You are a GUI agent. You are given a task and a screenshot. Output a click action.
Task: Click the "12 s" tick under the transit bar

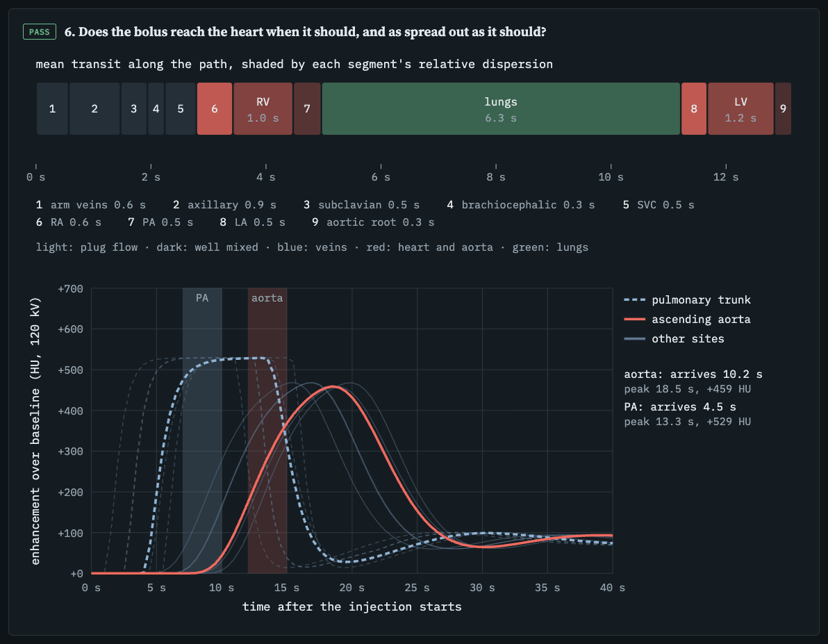pyautogui.click(x=726, y=177)
